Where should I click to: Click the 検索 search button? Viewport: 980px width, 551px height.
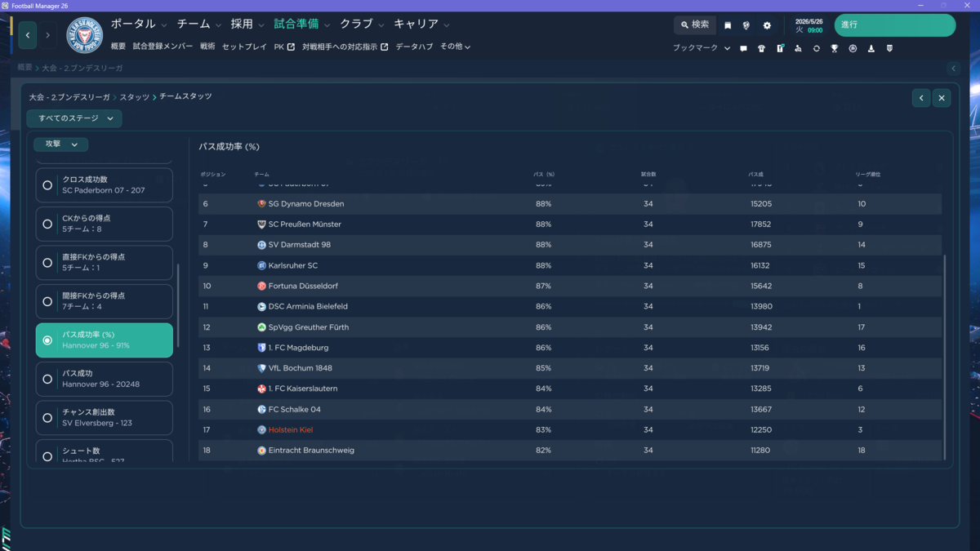point(695,25)
